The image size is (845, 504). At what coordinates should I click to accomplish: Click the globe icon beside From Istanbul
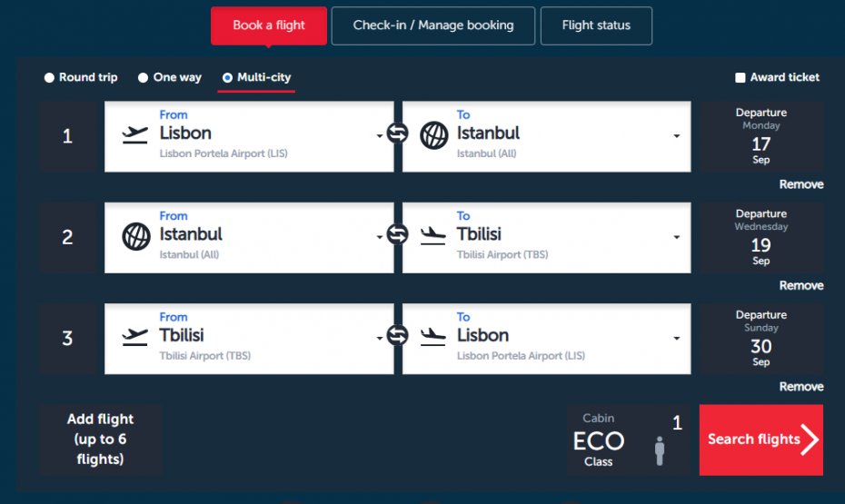[136, 236]
